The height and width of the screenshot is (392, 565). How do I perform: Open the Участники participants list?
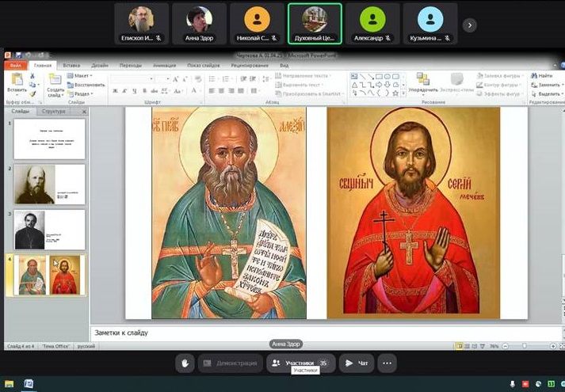coord(300,363)
